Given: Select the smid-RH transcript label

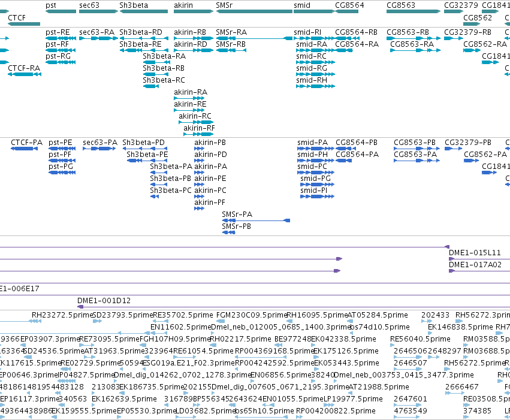Looking at the screenshot, I should tap(312, 80).
